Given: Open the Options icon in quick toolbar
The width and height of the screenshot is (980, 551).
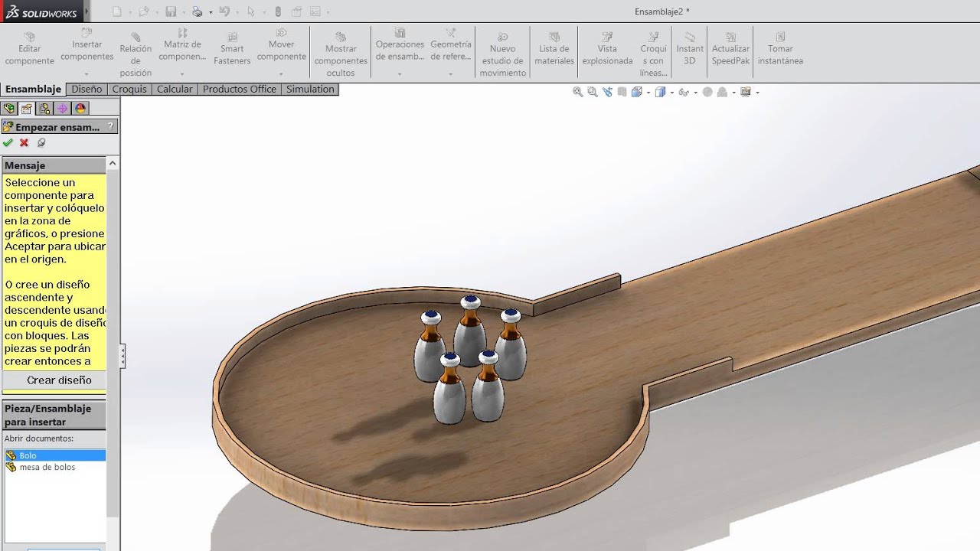Looking at the screenshot, I should coord(315,11).
